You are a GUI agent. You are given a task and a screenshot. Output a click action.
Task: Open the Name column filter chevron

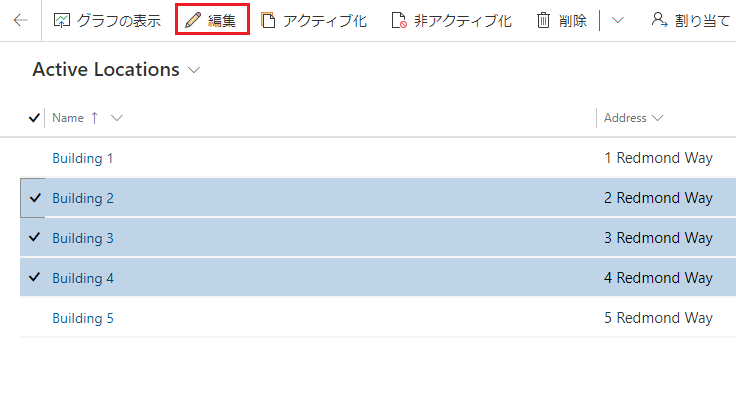pyautogui.click(x=117, y=118)
